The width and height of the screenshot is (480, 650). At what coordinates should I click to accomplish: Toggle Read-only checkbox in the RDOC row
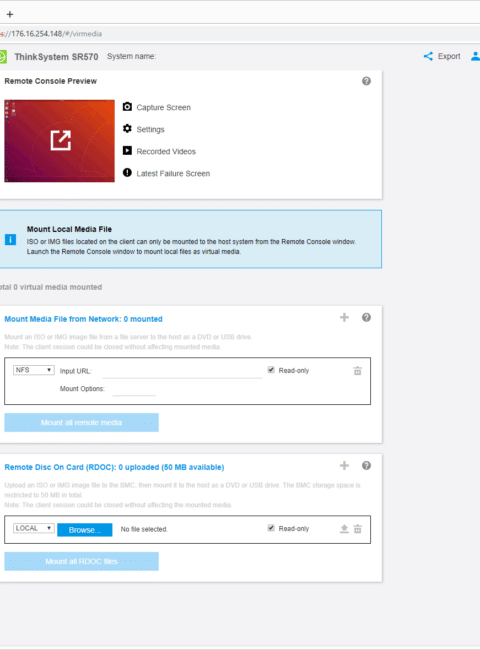[x=271, y=528]
